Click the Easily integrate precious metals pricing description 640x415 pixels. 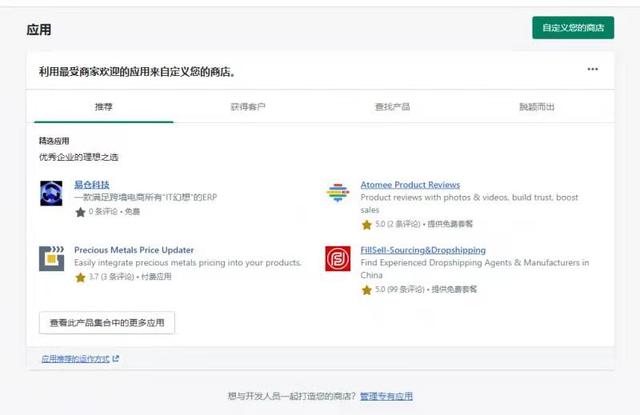[x=188, y=262]
